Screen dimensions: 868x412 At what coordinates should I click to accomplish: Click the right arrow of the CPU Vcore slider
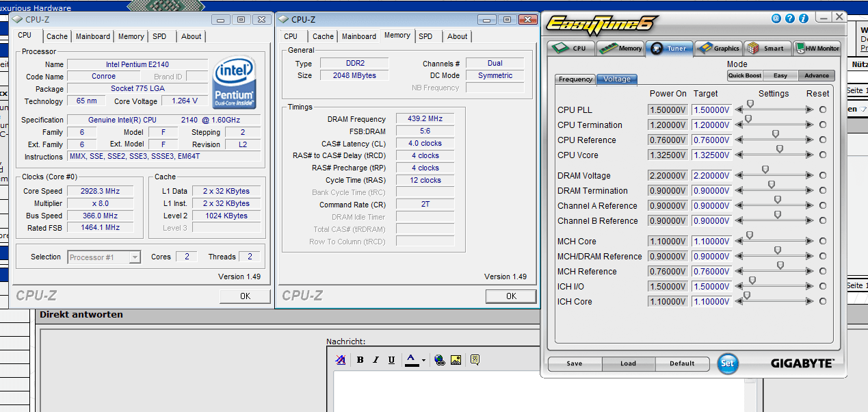point(810,155)
